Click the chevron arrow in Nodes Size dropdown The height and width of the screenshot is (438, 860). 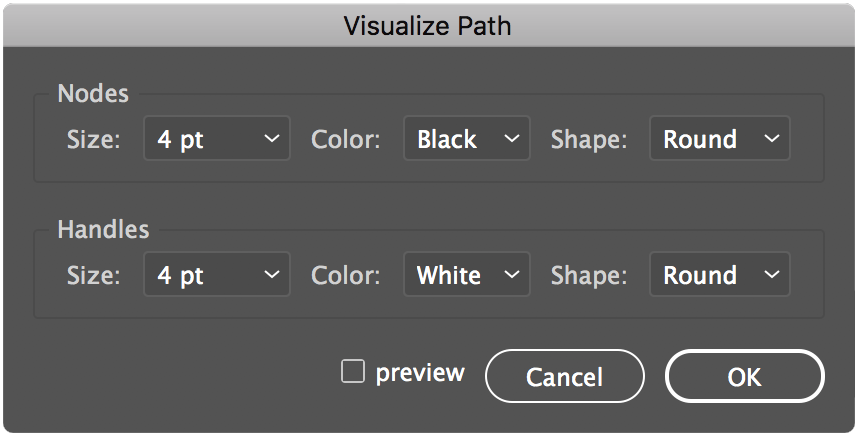(x=271, y=139)
